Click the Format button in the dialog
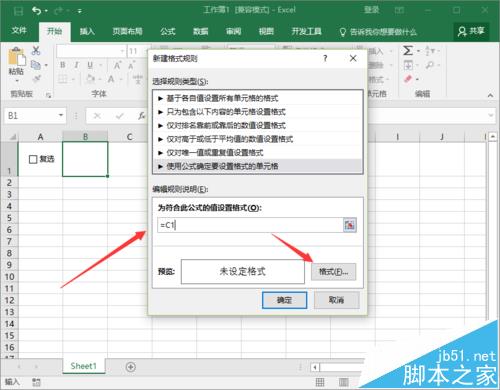Image resolution: width=500 pixels, height=390 pixels. (x=333, y=272)
